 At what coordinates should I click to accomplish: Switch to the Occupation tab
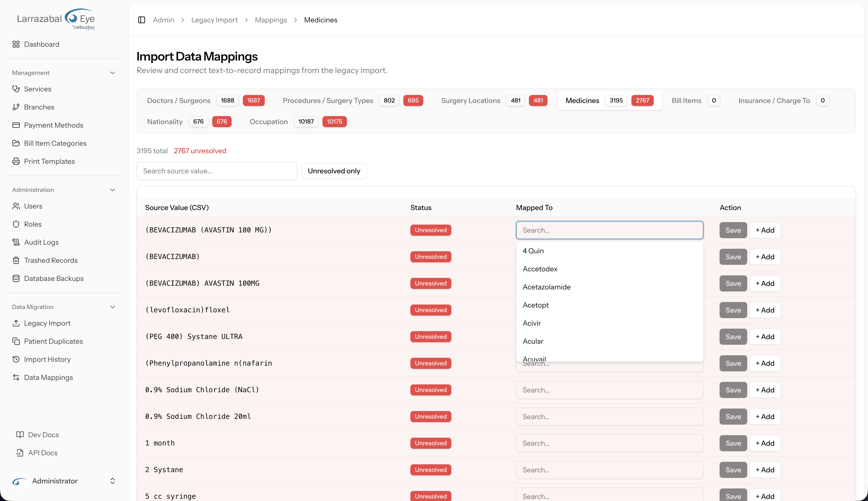pos(298,121)
